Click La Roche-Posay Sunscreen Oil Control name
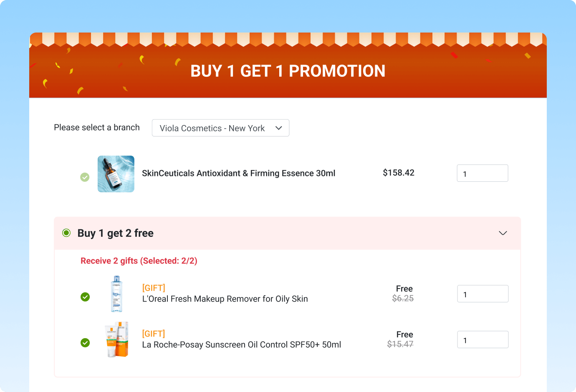The height and width of the screenshot is (392, 576). [x=242, y=345]
